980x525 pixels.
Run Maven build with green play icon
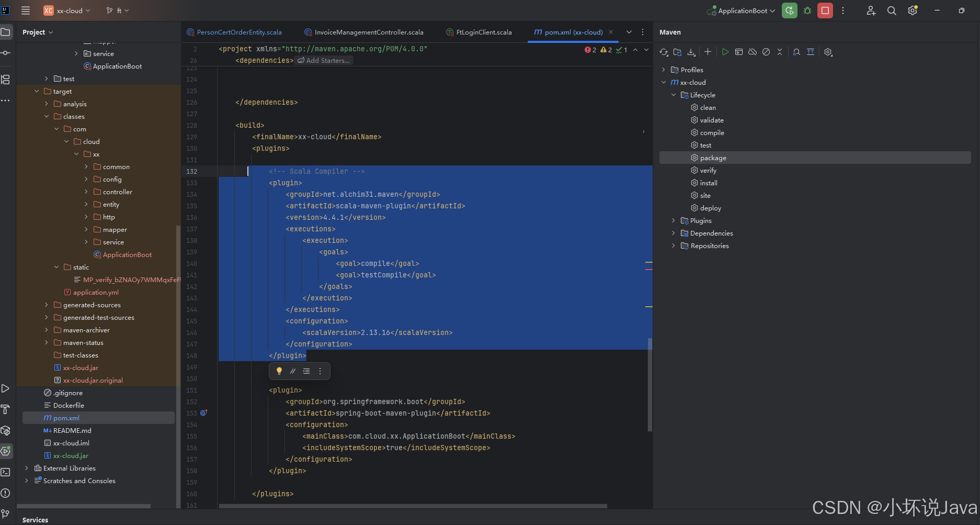point(725,52)
